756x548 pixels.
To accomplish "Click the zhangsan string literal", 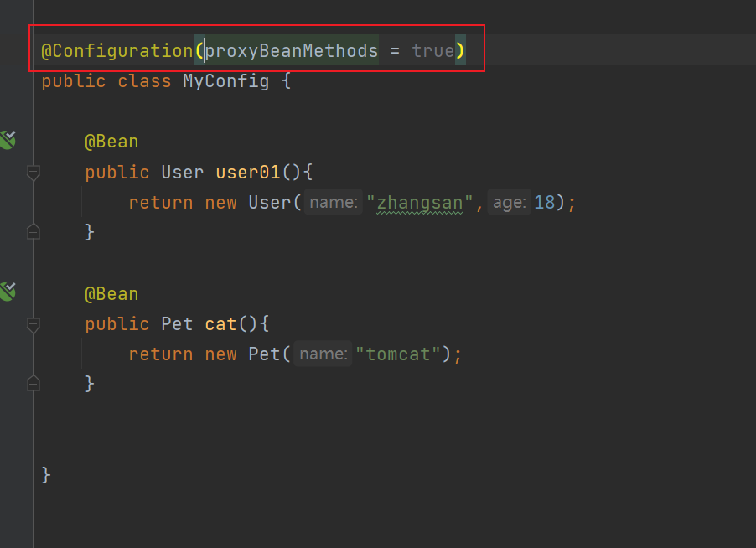I will [x=420, y=202].
